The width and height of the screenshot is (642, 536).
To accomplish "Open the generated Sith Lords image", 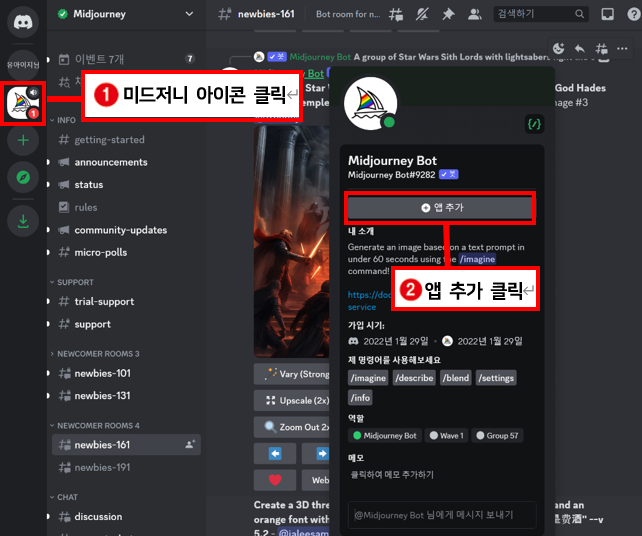I will [292, 242].
